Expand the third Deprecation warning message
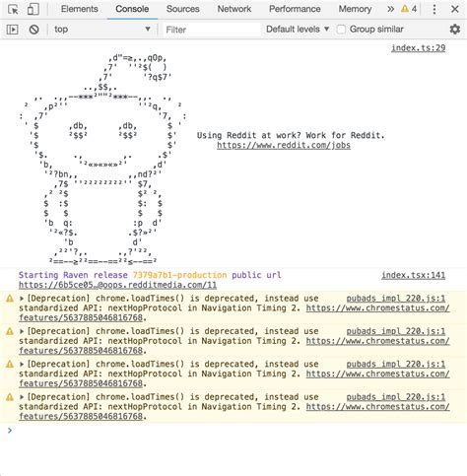This screenshot has width=467, height=476. tap(22, 365)
